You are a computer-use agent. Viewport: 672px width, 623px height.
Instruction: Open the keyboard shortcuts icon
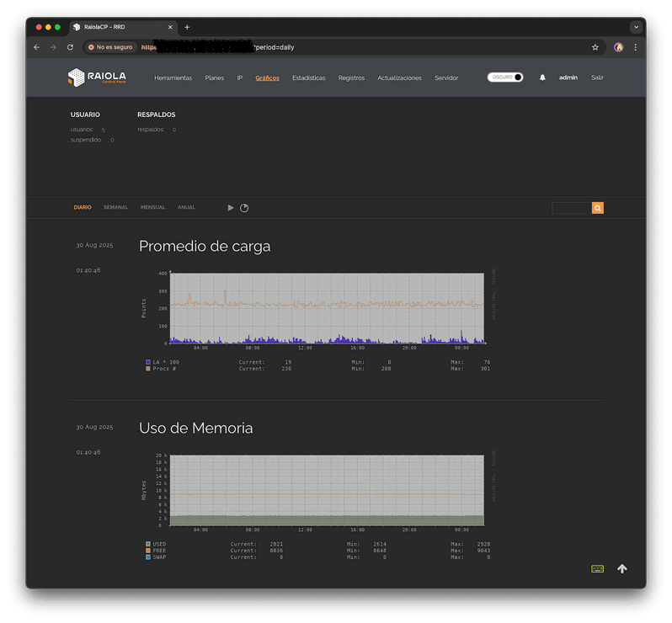[597, 568]
